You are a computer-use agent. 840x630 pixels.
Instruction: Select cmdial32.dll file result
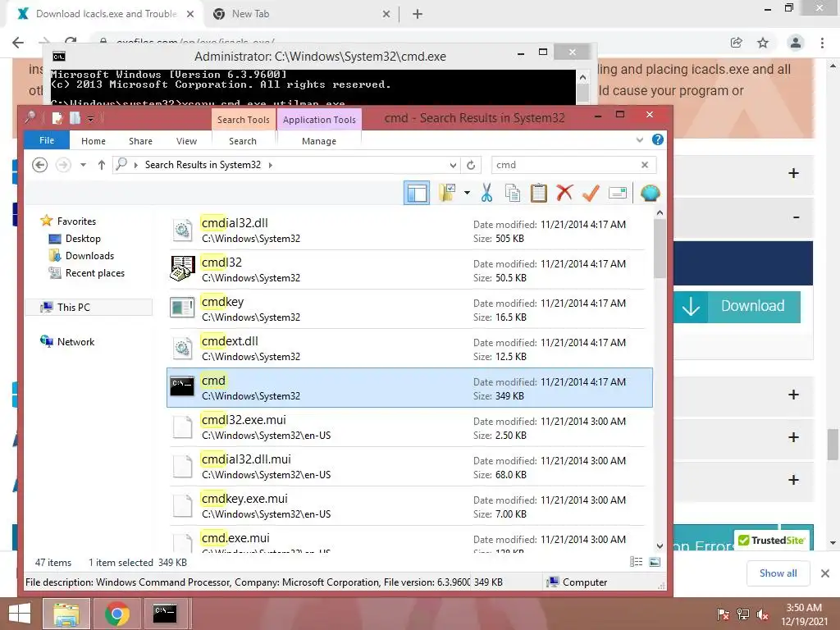(409, 231)
